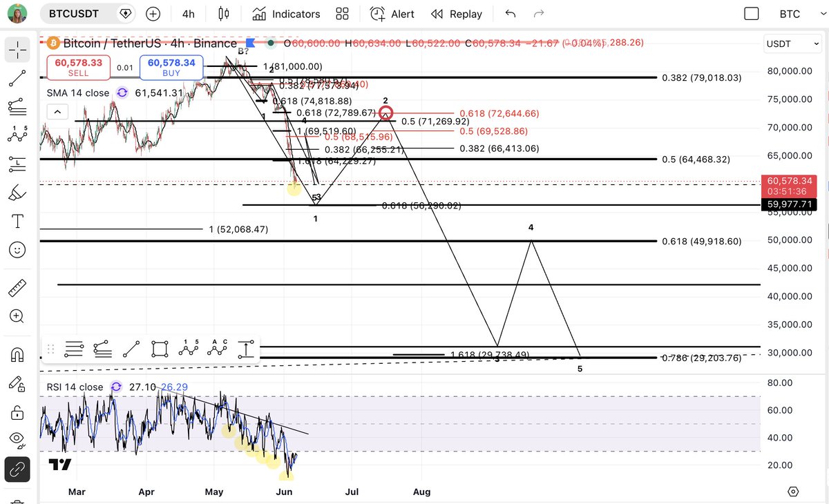Open the Indicators dialog
Image resolution: width=829 pixels, height=504 pixels.
(286, 14)
